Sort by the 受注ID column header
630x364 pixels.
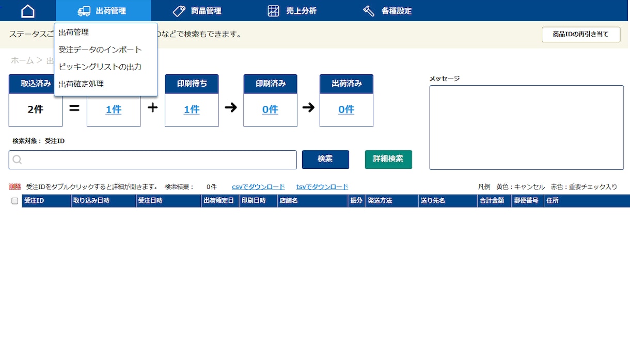point(46,201)
